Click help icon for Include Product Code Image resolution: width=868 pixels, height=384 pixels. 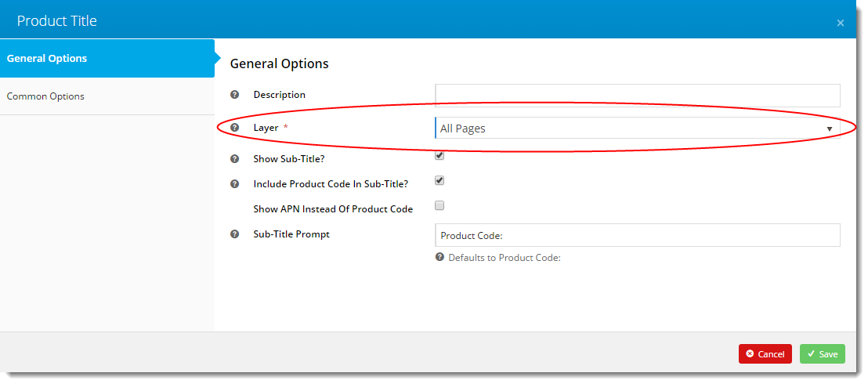point(235,183)
